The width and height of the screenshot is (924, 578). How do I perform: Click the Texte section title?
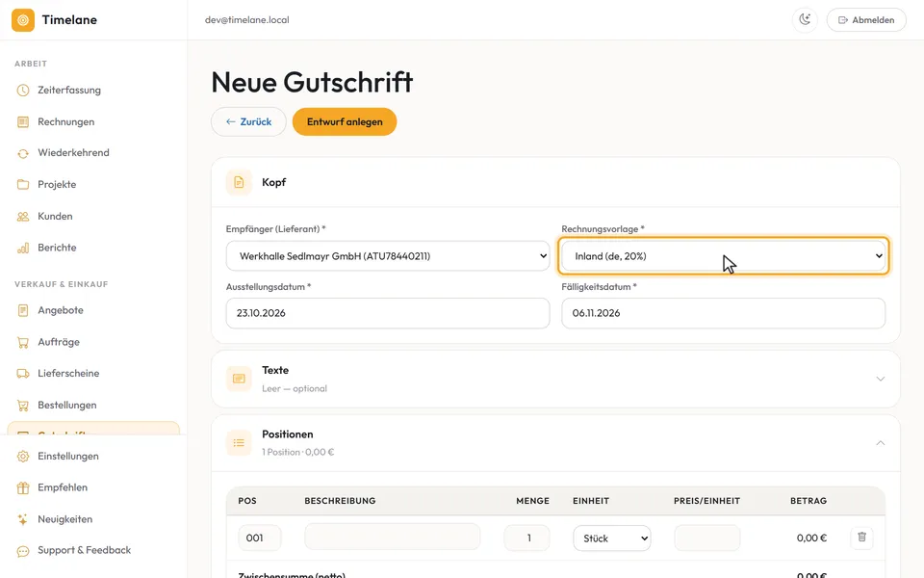275,370
